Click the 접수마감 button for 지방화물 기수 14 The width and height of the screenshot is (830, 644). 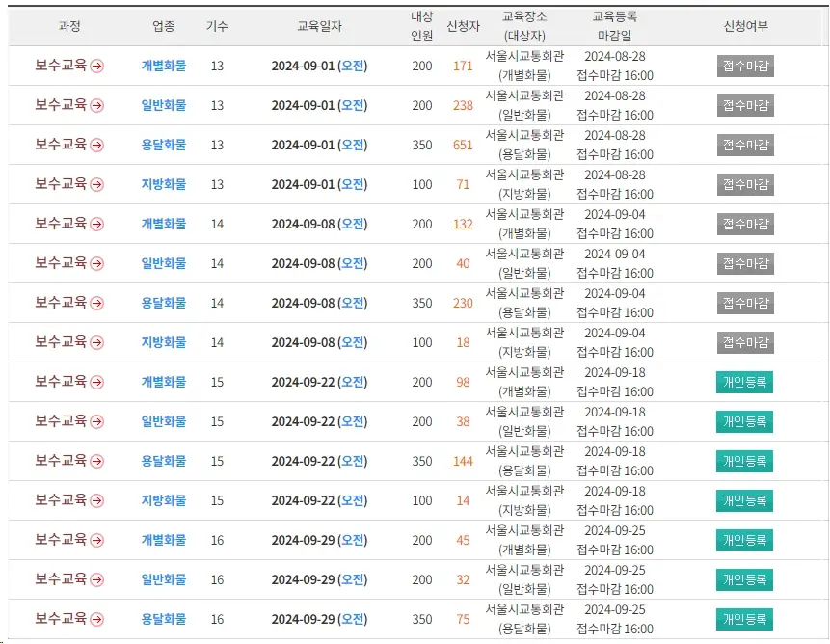pos(744,342)
